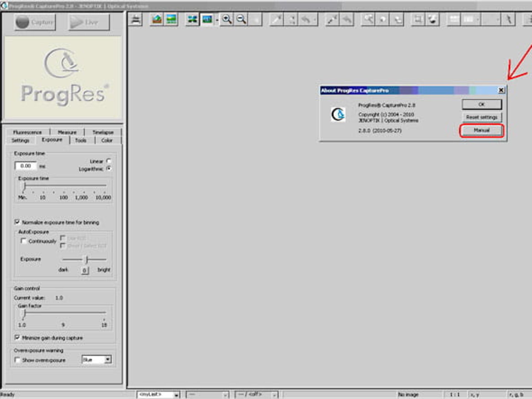The image size is (532, 399).
Task: Click the panel layout icon at toolbar start
Action: pyautogui.click(x=136, y=19)
